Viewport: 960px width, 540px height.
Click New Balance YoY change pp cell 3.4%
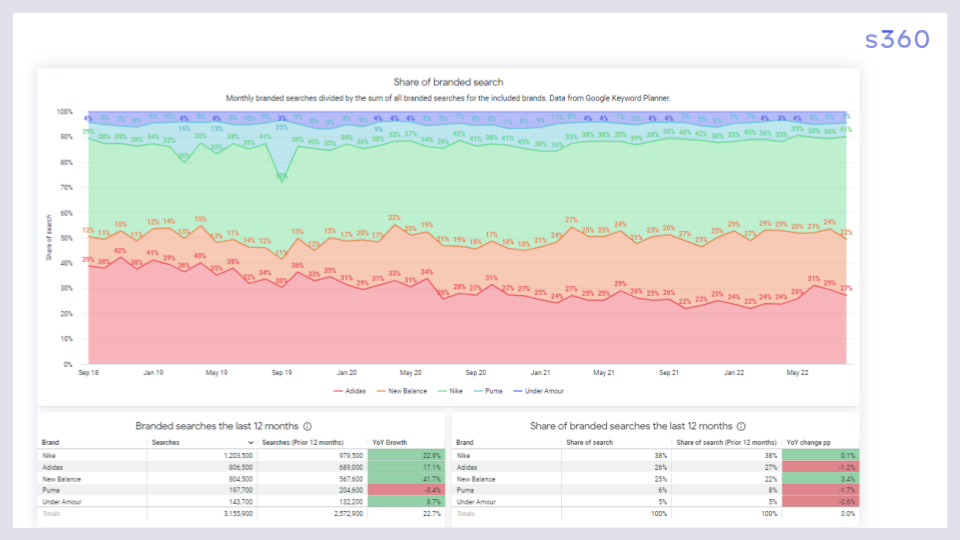pyautogui.click(x=820, y=479)
